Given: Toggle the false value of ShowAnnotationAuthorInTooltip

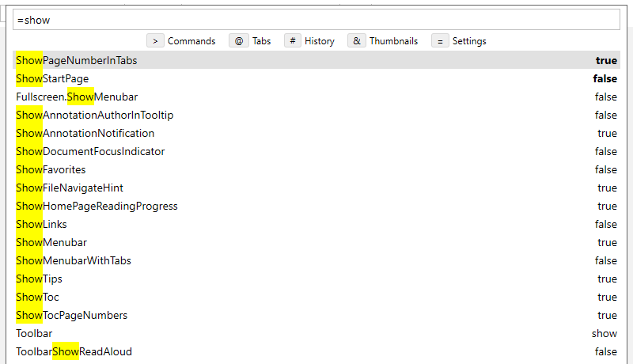Looking at the screenshot, I should pos(605,115).
